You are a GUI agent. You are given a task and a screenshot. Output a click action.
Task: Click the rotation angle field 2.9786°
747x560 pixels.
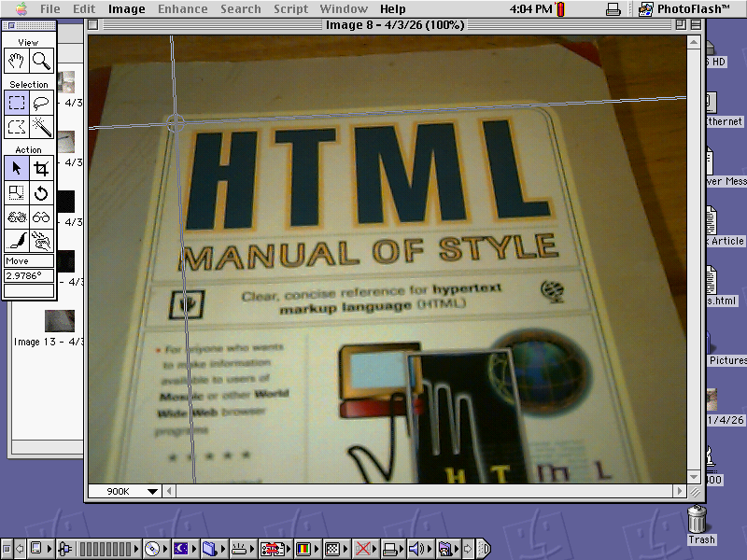[29, 275]
